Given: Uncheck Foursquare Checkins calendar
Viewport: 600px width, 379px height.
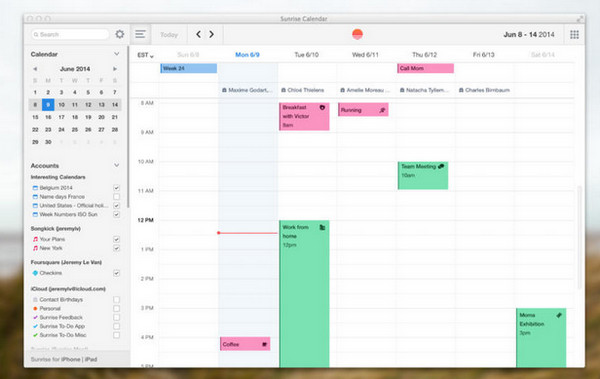Looking at the screenshot, I should pyautogui.click(x=117, y=273).
